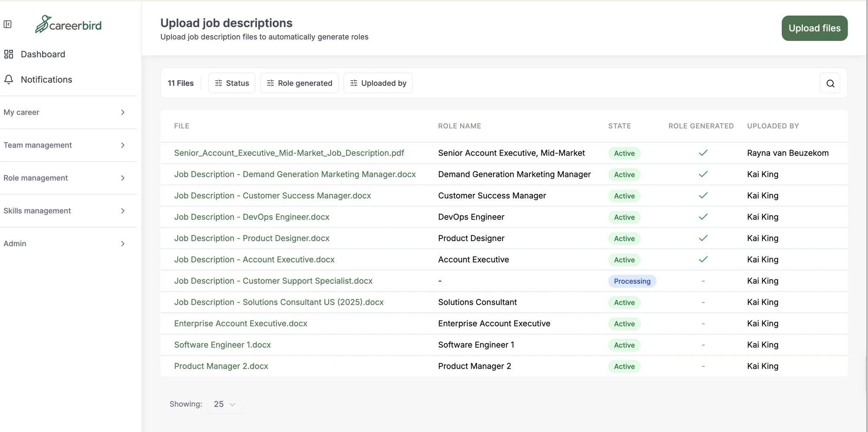The image size is (868, 432).
Task: Click the Upload files button
Action: tap(815, 28)
